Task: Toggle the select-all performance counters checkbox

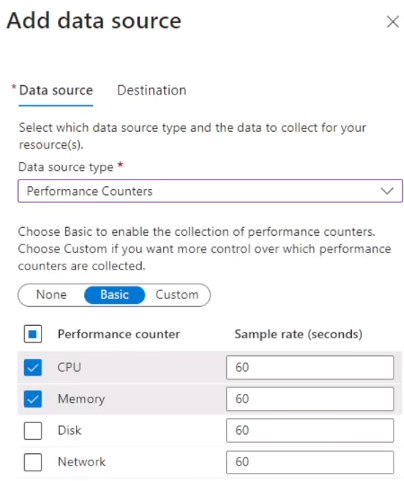Action: coord(33,334)
